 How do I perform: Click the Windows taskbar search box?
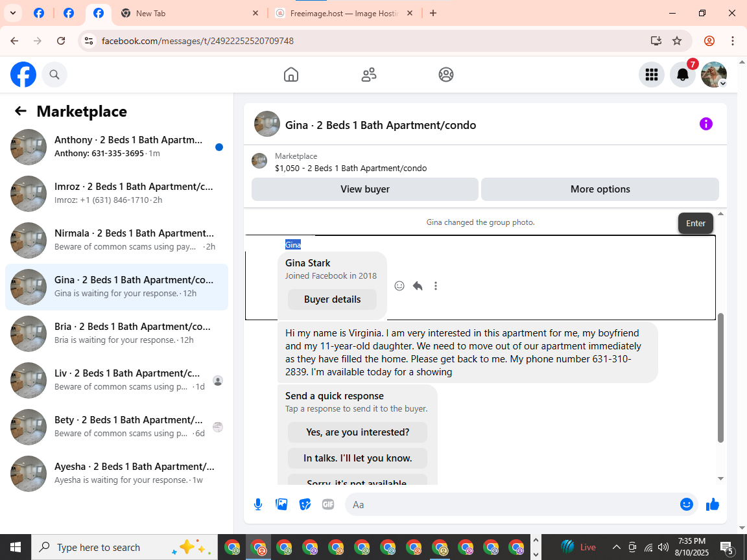pyautogui.click(x=124, y=547)
